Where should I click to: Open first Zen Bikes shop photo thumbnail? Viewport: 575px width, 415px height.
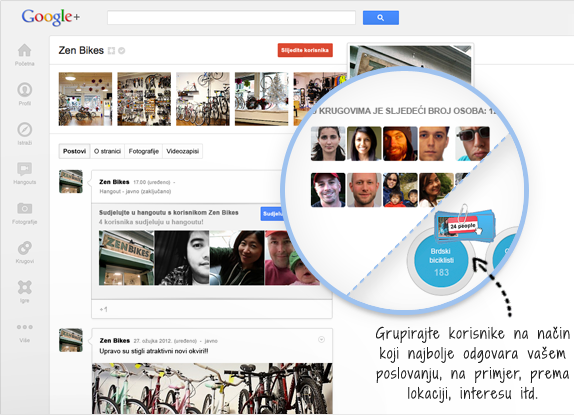(x=85, y=99)
